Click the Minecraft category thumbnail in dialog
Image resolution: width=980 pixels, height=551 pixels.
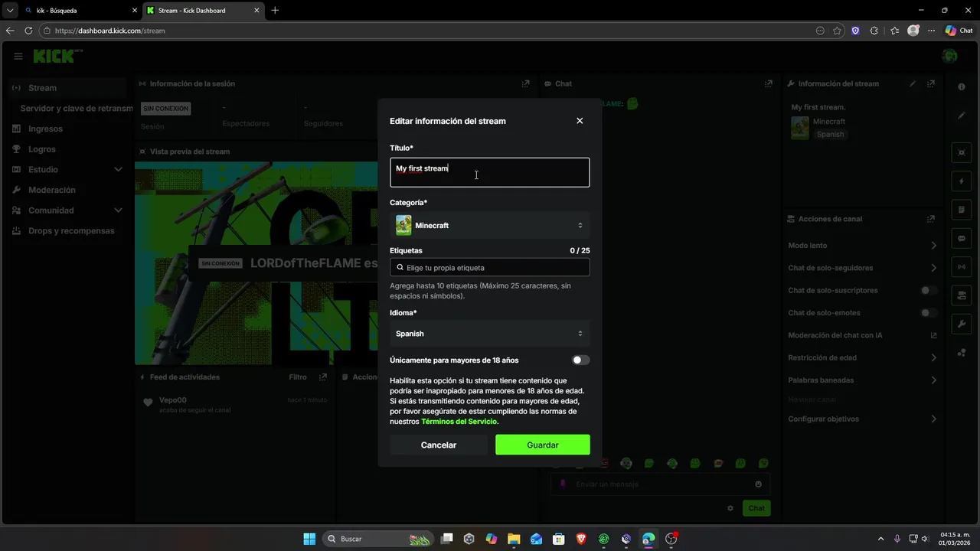point(403,225)
